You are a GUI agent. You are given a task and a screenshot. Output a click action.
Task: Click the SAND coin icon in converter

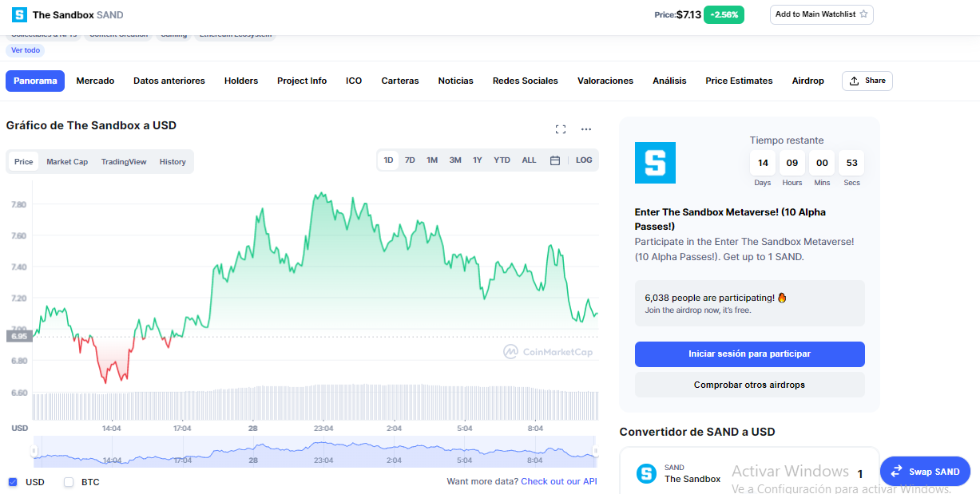646,474
